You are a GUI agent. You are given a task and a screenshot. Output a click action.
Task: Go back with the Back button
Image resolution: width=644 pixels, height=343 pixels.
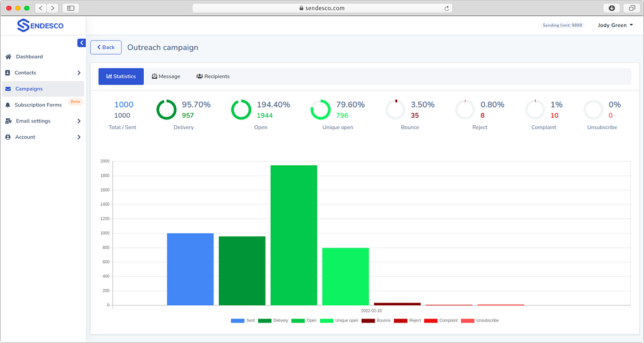[x=106, y=47]
